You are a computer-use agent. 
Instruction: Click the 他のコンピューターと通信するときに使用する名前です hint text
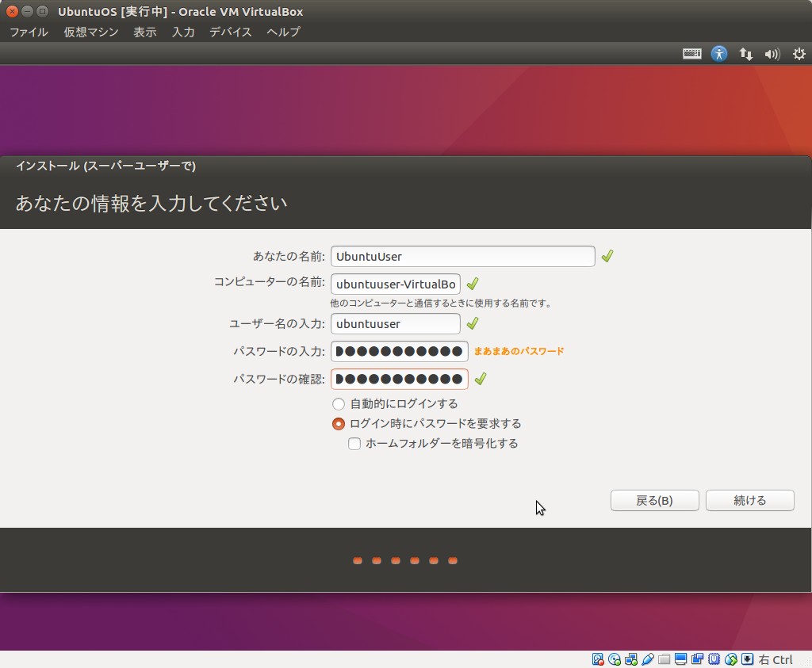(441, 303)
